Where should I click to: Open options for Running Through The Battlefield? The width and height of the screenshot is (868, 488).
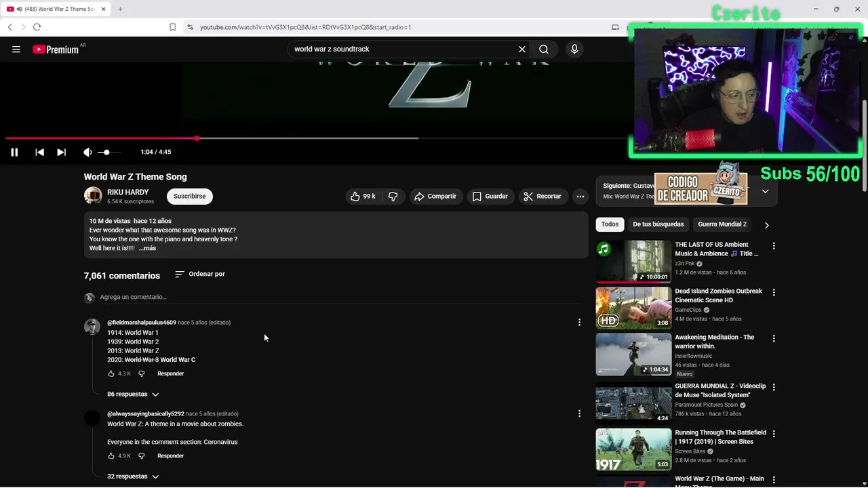774,434
